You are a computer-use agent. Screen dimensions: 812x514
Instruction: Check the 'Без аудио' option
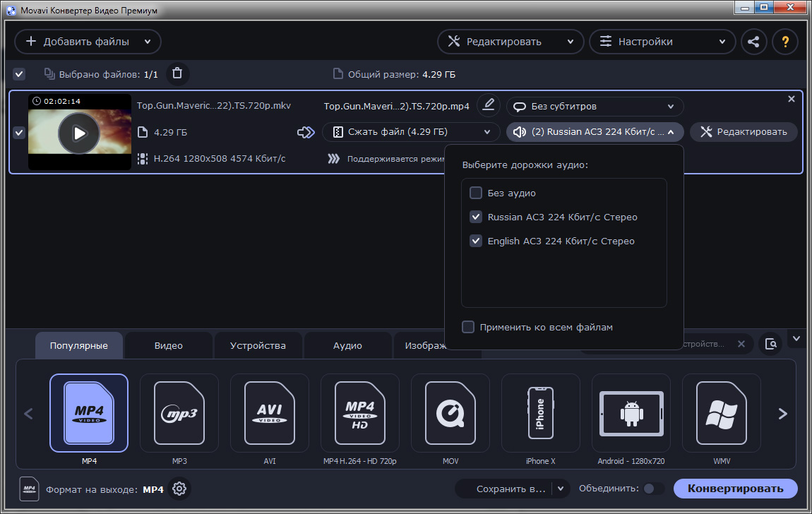point(475,193)
